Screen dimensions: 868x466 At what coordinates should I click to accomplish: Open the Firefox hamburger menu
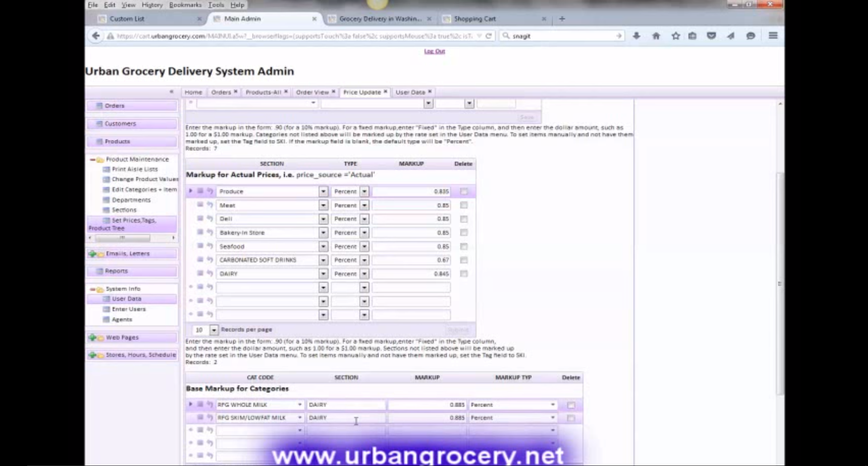coord(773,36)
